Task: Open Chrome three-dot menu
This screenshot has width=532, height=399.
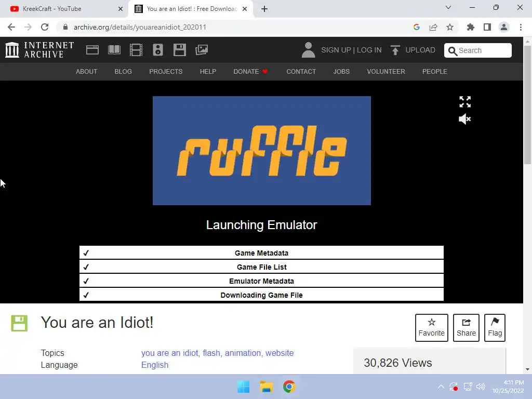Action: click(521, 27)
